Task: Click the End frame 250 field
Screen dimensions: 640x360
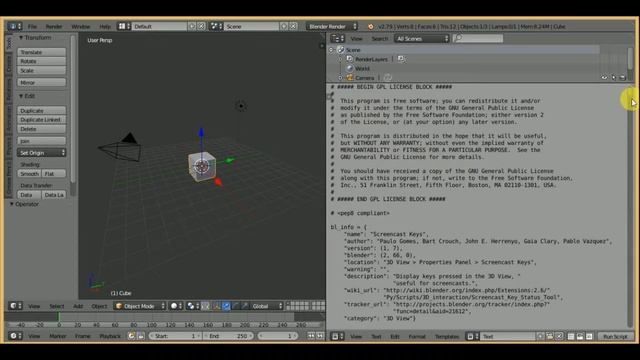Action: click(x=229, y=336)
